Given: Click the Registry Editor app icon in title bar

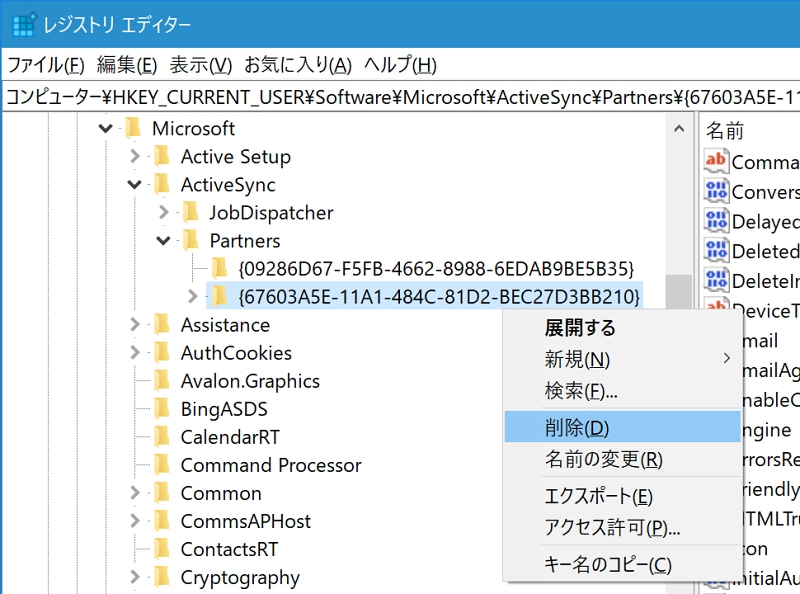Looking at the screenshot, I should [x=23, y=24].
